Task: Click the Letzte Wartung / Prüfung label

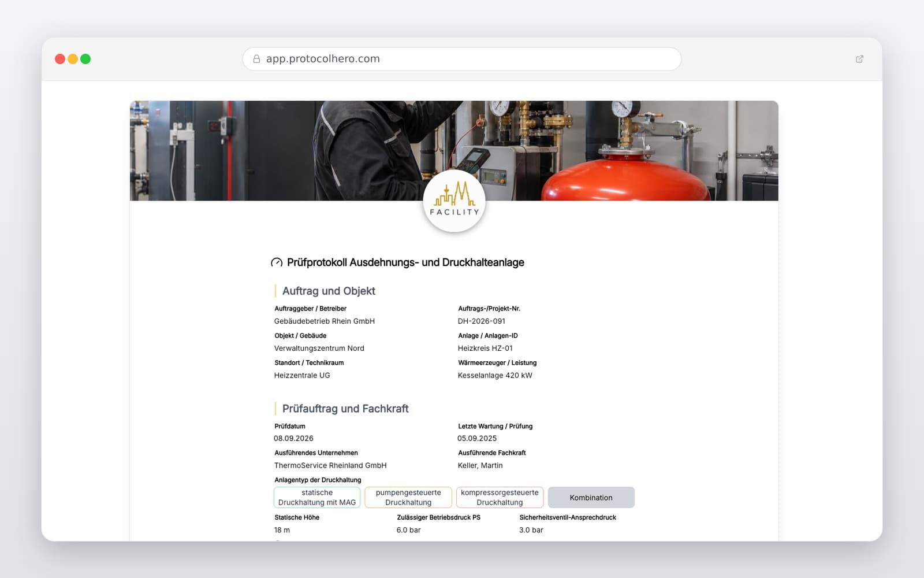Action: click(495, 427)
